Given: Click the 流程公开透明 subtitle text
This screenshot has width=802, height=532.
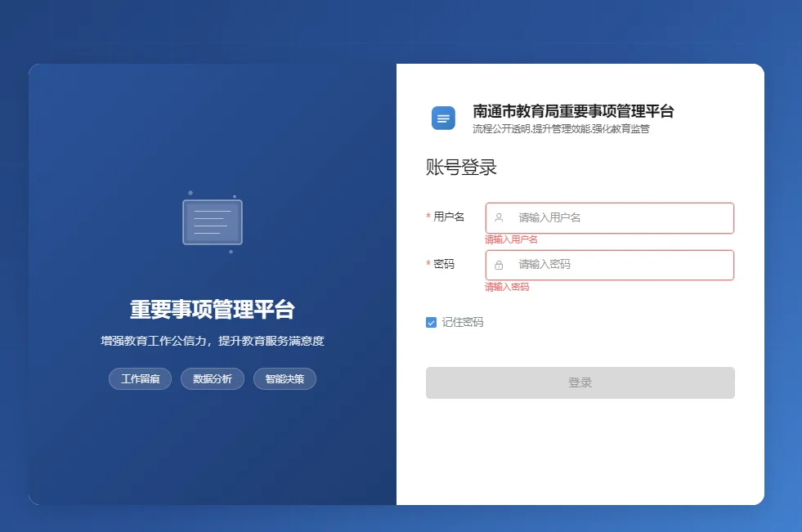Looking at the screenshot, I should tap(561, 129).
